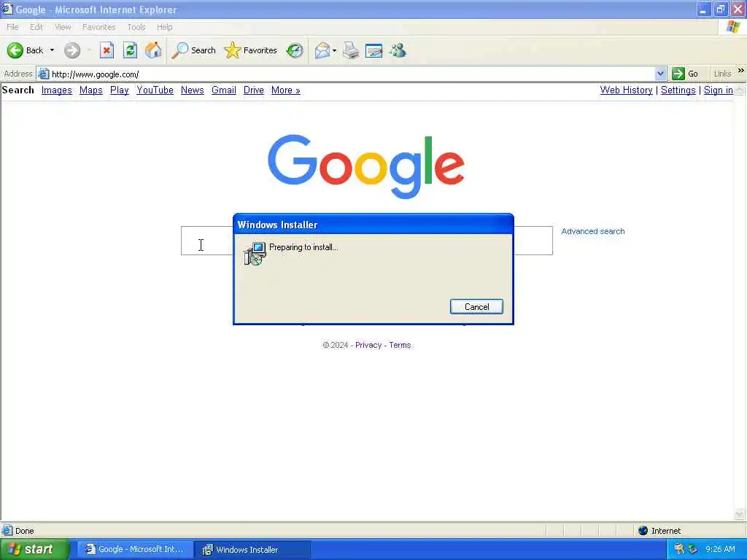
Task: Open the Tools menu
Action: 136,27
